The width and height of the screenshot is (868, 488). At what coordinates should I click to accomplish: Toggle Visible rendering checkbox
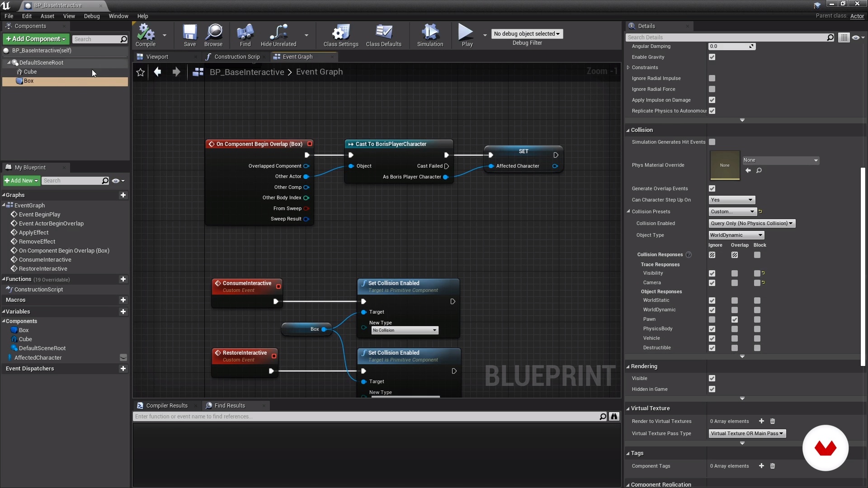point(712,379)
